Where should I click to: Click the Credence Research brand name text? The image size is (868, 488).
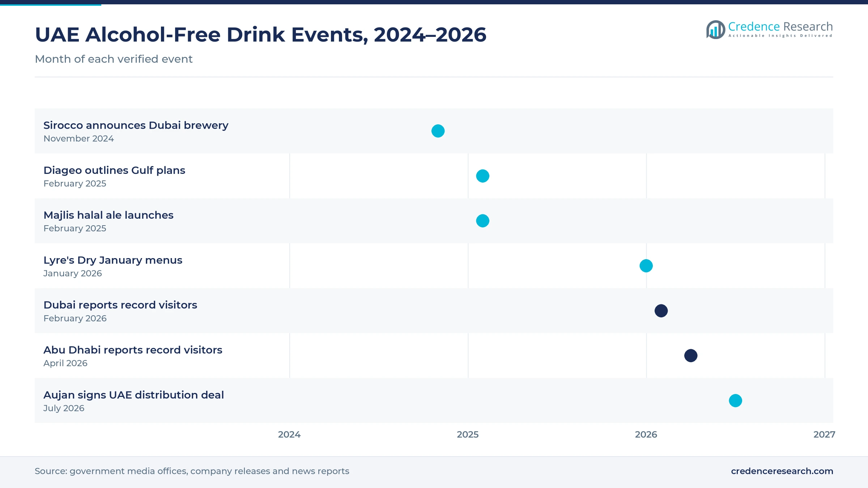tap(780, 26)
